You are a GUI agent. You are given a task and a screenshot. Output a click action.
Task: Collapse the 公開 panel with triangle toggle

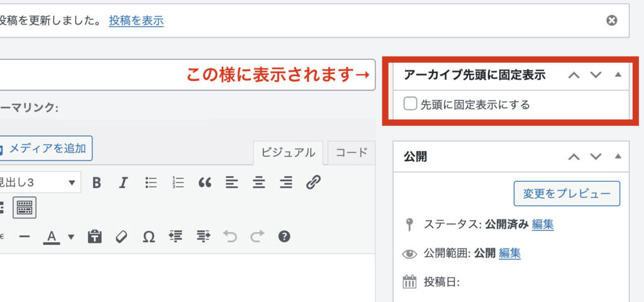click(x=618, y=157)
